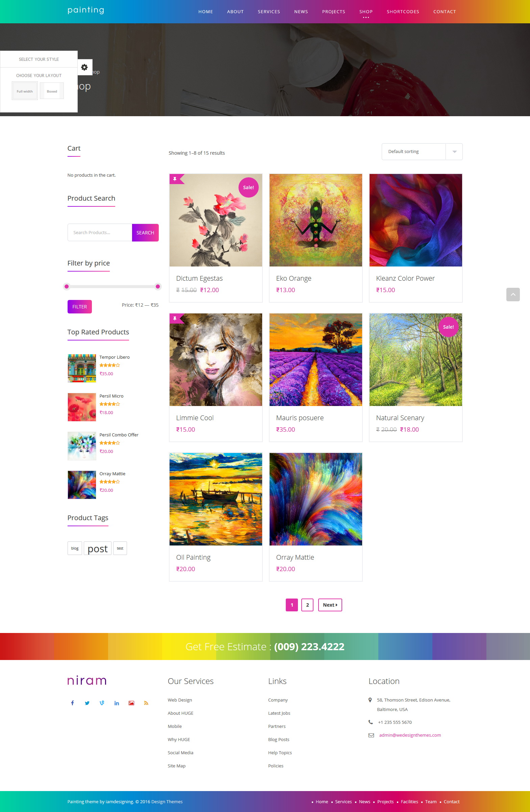The height and width of the screenshot is (812, 530).
Task: Click the Vimeo social icon
Action: pyautogui.click(x=102, y=703)
